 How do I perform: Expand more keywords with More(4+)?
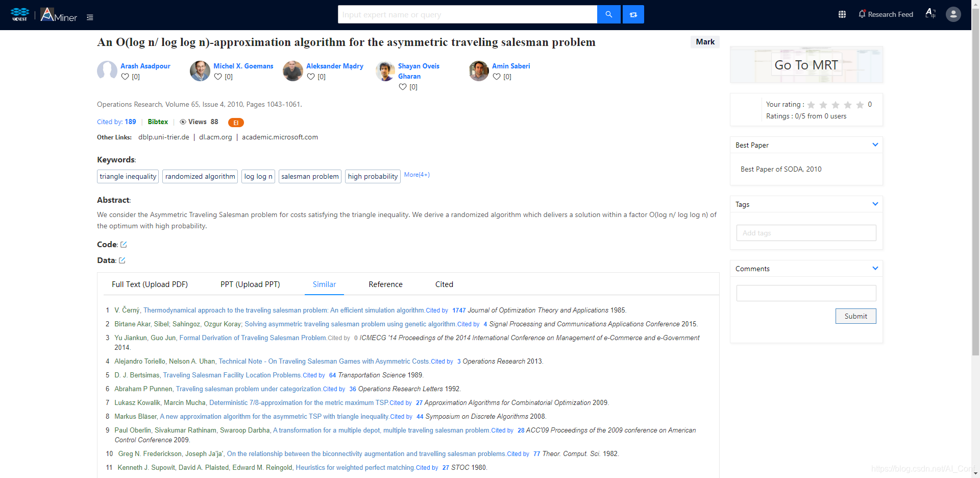click(x=416, y=175)
